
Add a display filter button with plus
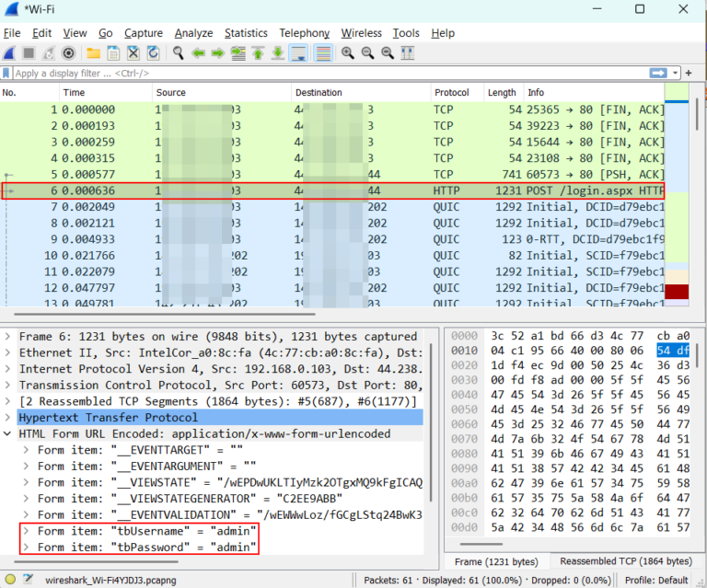(x=689, y=73)
